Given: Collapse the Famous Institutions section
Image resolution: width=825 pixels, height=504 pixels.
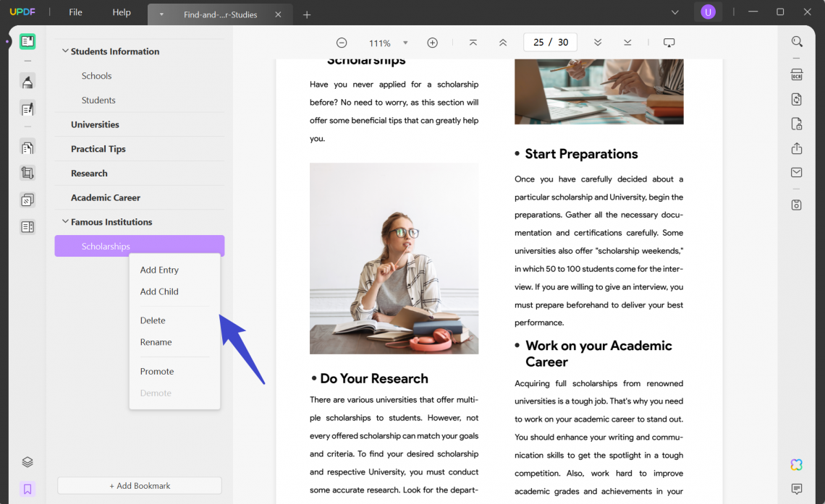Looking at the screenshot, I should tap(65, 221).
